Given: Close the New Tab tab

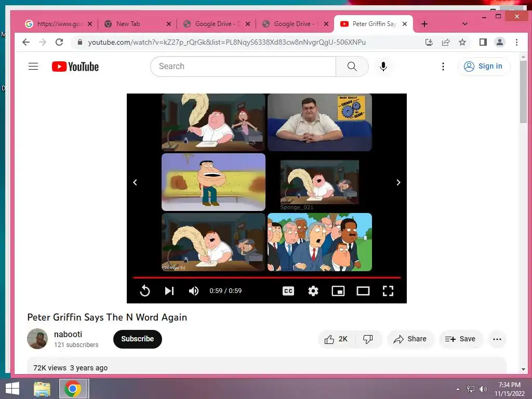Looking at the screenshot, I should point(169,24).
